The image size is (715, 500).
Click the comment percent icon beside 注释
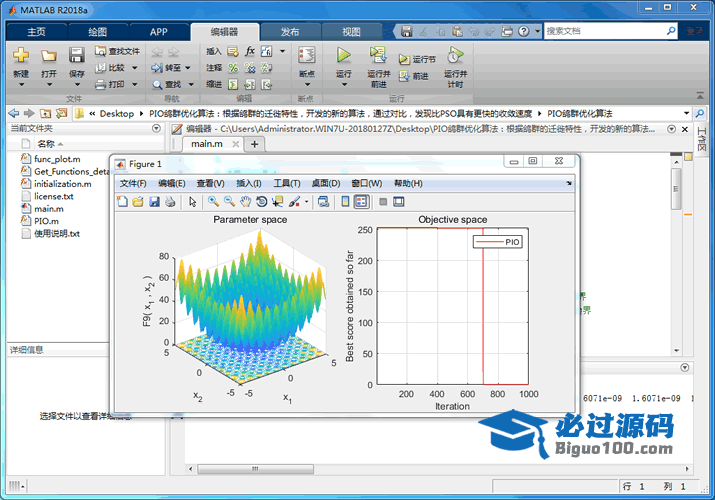click(x=233, y=68)
